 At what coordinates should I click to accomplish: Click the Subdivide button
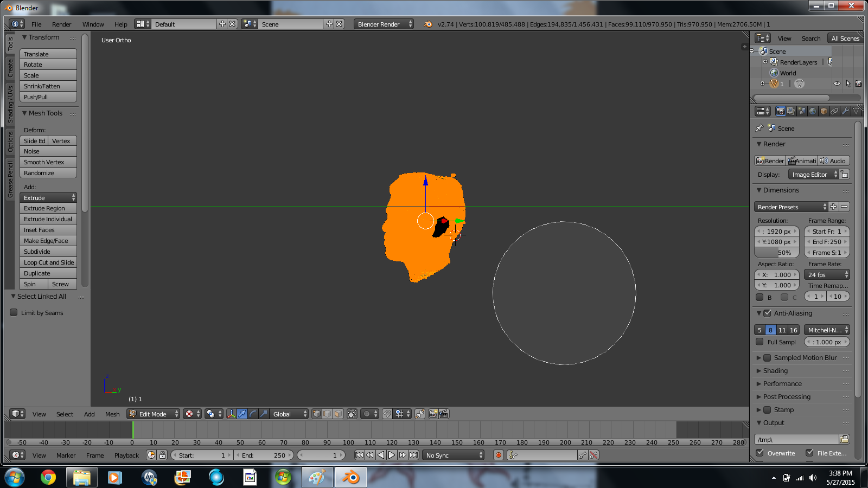48,252
